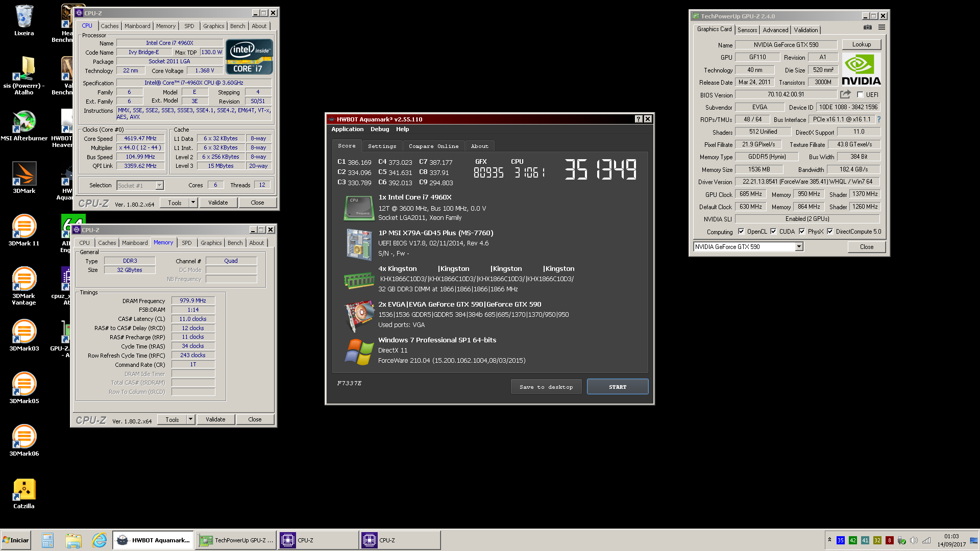Click Validate in the top CPU-Z window
This screenshot has width=980, height=551.
pyautogui.click(x=218, y=203)
